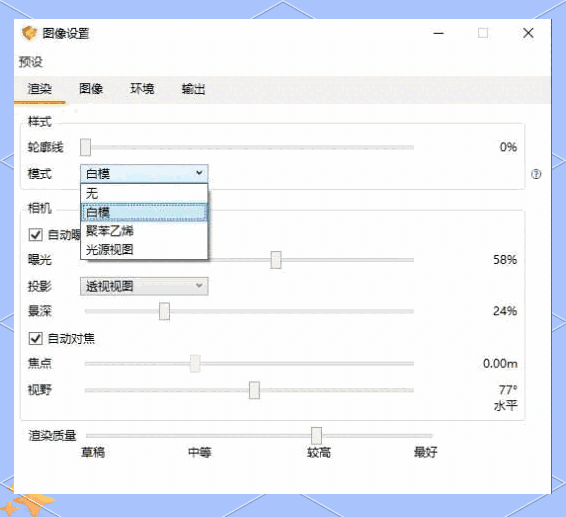Click the 轮廓线 slider handle
Screen dimensions: 566x517
[86, 147]
